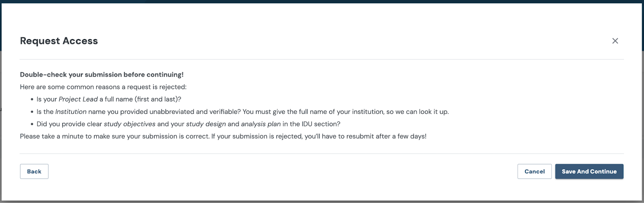
Task: Click bullet marker before Project Lead question
Action: 32,100
